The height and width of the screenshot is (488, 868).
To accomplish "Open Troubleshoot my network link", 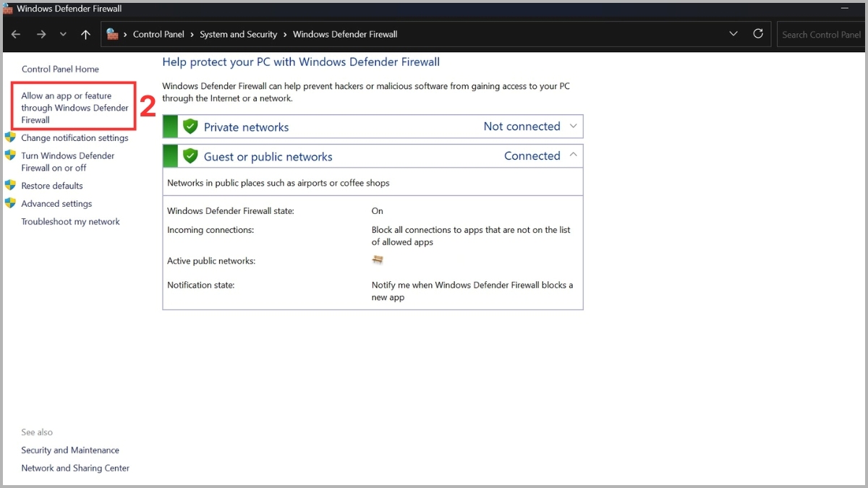I will click(71, 222).
